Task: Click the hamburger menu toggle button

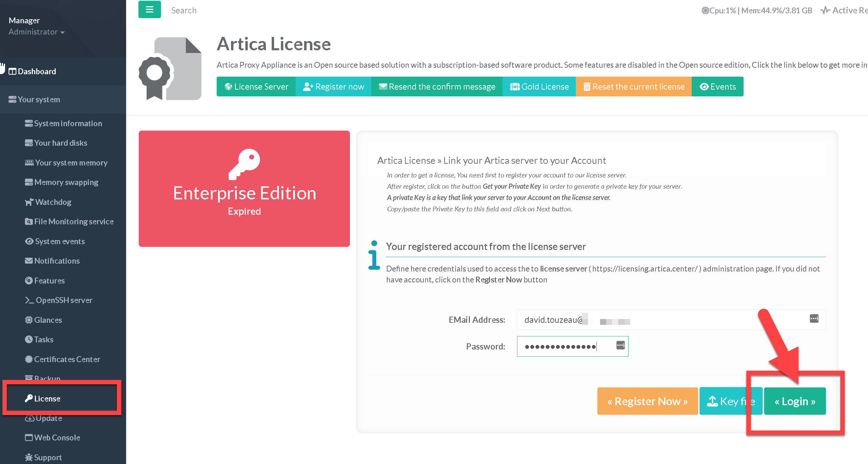Action: (x=149, y=10)
